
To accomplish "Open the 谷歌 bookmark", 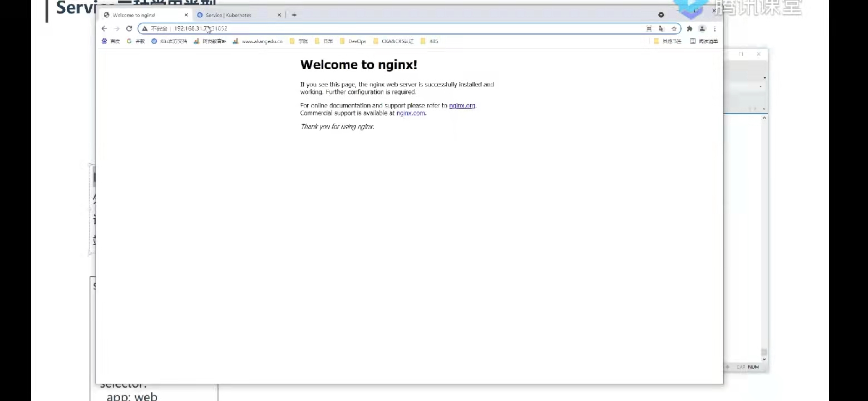I will [x=136, y=41].
